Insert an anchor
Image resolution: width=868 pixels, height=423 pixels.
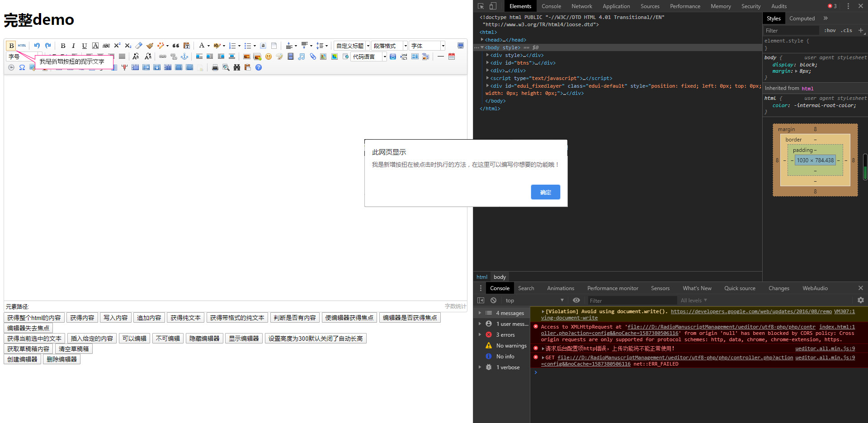tap(184, 56)
